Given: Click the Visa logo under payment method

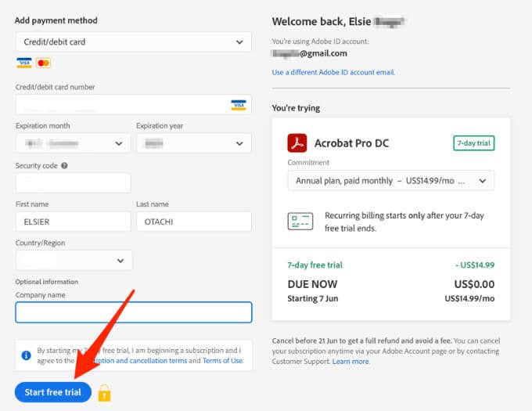Looking at the screenshot, I should click(x=23, y=63).
